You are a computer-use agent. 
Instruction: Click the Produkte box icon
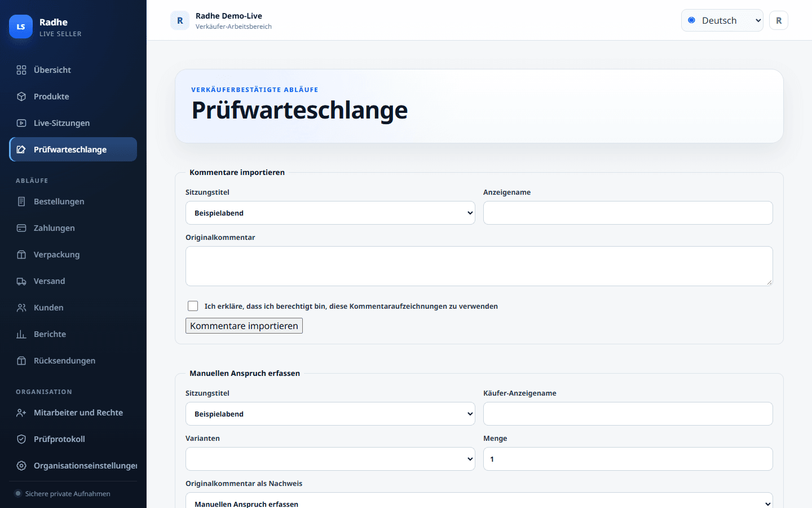point(21,97)
